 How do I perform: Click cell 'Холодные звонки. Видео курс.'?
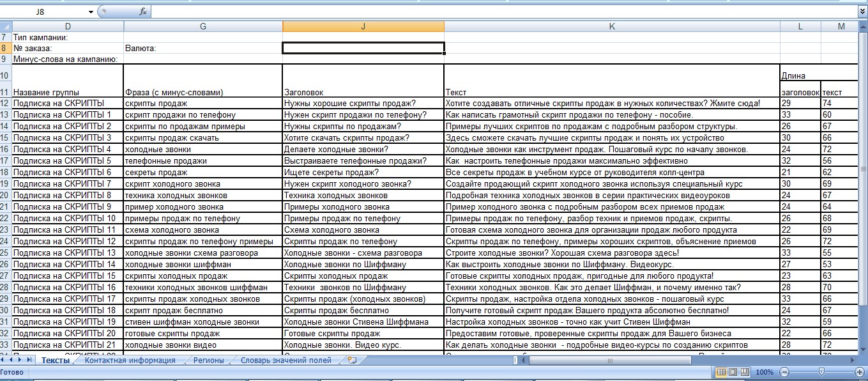click(363, 345)
